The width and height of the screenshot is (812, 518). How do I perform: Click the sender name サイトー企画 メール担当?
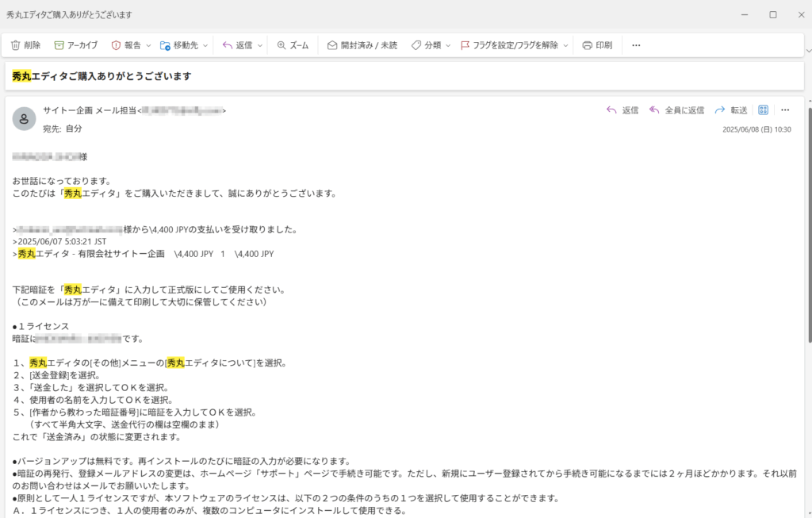pos(90,110)
